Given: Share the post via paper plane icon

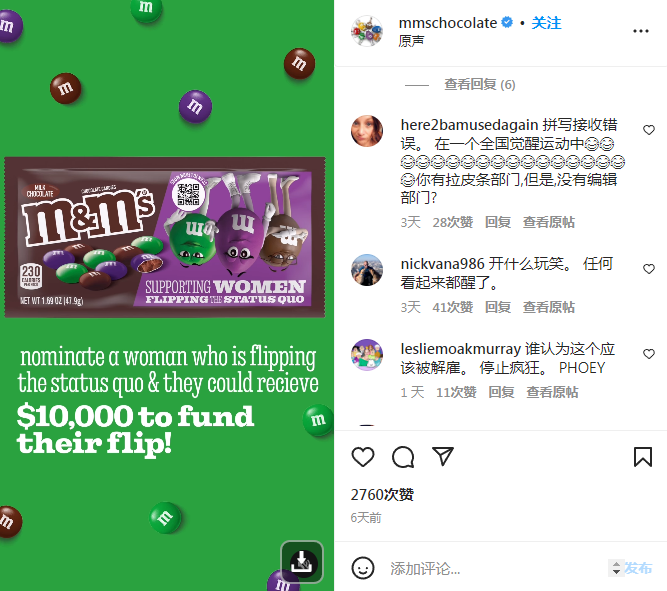Looking at the screenshot, I should (442, 456).
